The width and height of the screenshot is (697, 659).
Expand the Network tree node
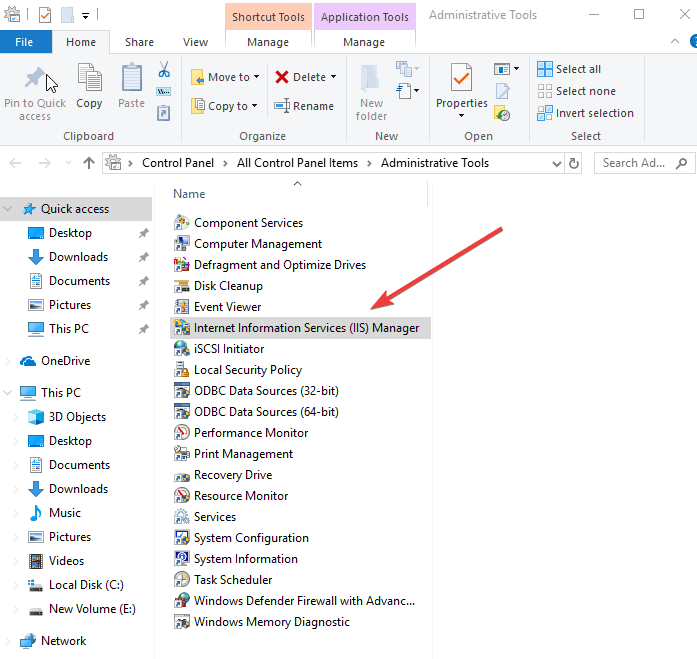coord(9,641)
